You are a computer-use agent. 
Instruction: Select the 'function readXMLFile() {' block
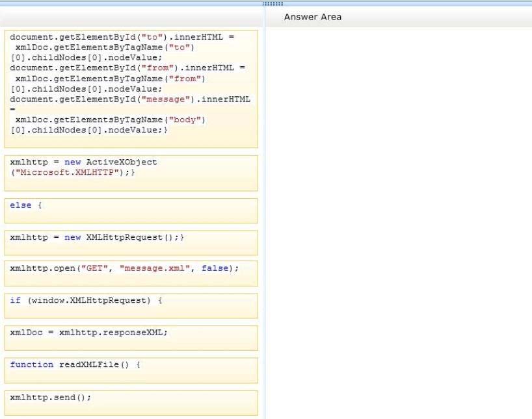[131, 370]
